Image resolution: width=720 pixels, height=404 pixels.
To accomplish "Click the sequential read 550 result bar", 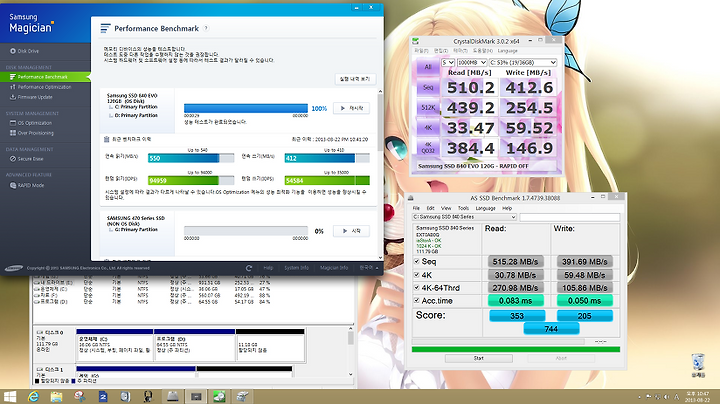I will click(x=191, y=158).
